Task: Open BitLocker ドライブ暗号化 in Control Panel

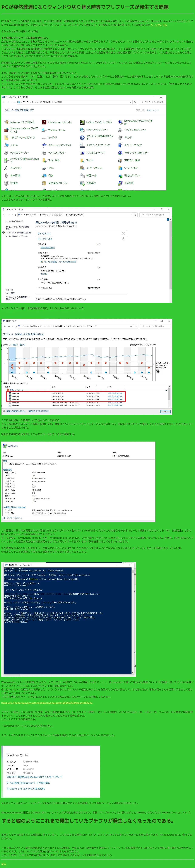Action: click(x=19, y=122)
